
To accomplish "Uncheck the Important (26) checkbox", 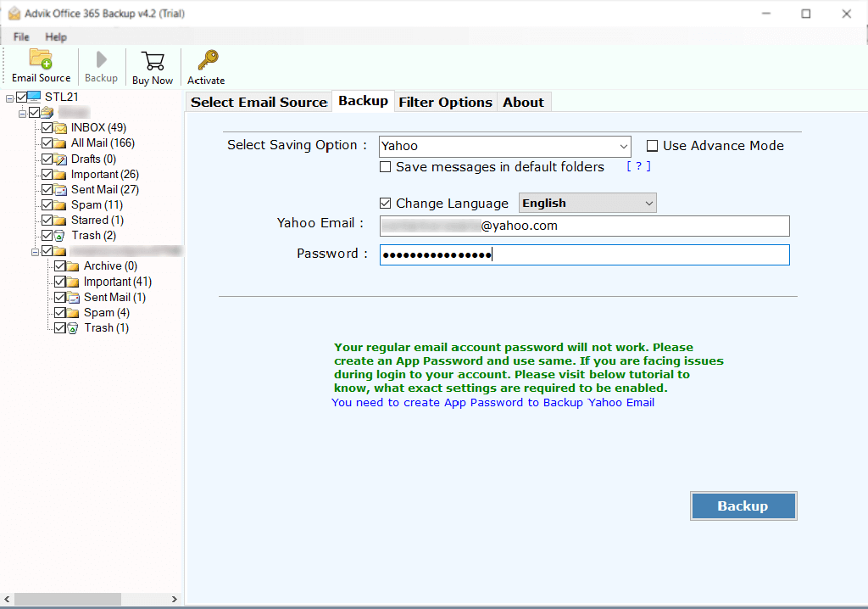I will click(x=47, y=174).
